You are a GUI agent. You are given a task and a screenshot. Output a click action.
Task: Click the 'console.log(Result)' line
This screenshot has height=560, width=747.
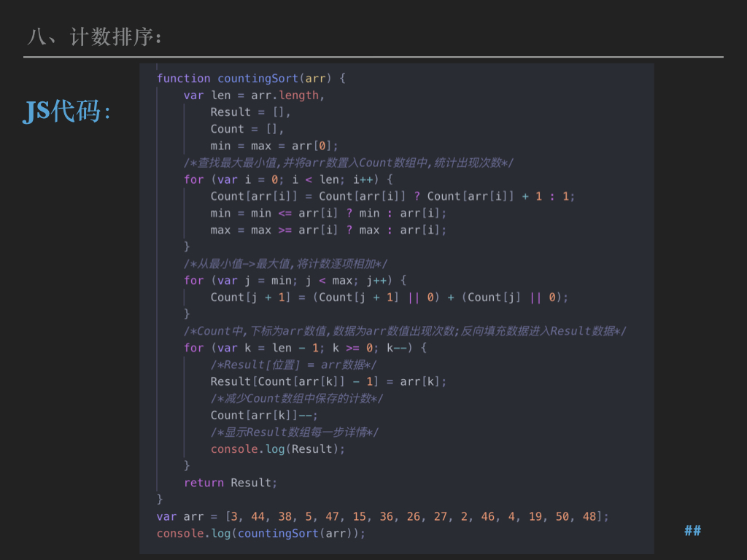(x=278, y=448)
